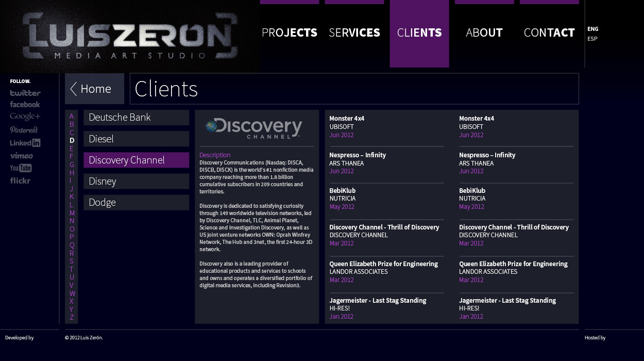
Task: Open BebiKlub project in left column
Action: 343,191
